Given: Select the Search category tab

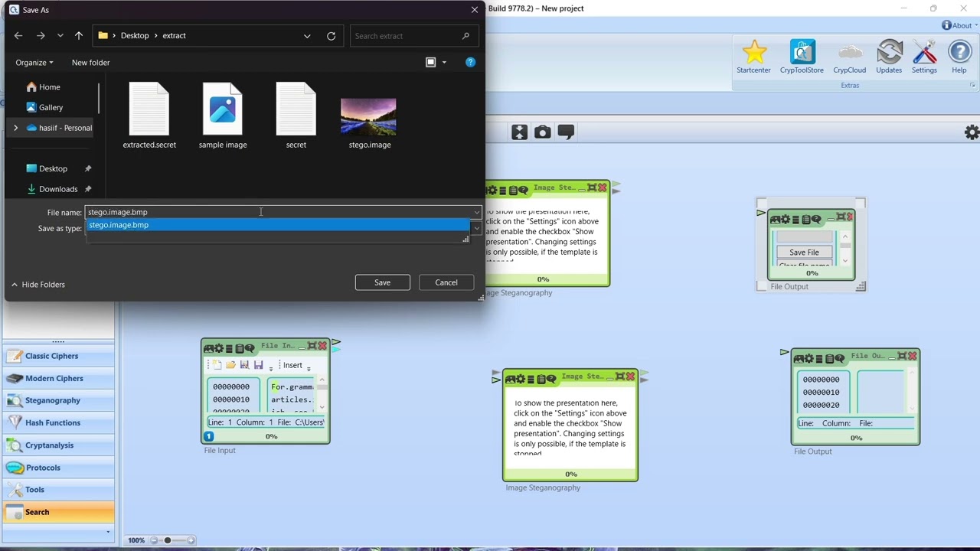Looking at the screenshot, I should tap(59, 512).
